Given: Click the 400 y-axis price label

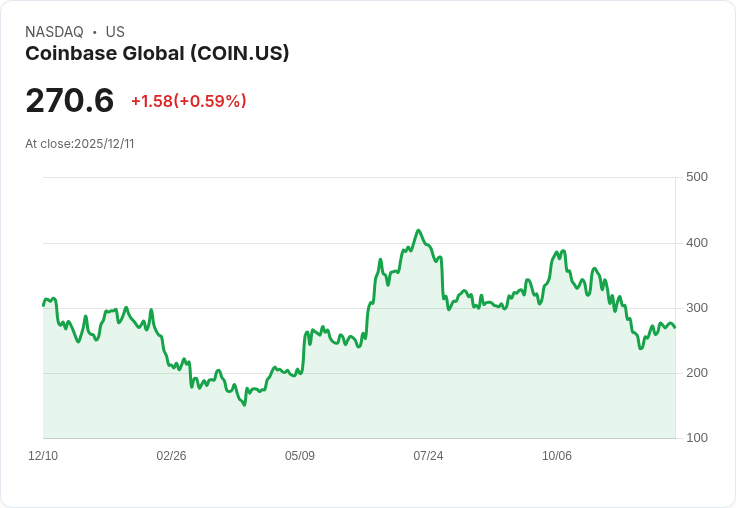Looking at the screenshot, I should [x=697, y=243].
